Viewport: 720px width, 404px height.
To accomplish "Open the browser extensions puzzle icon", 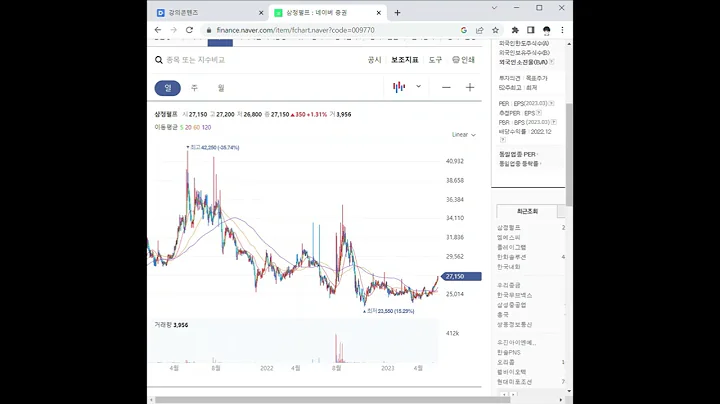I will (x=515, y=30).
